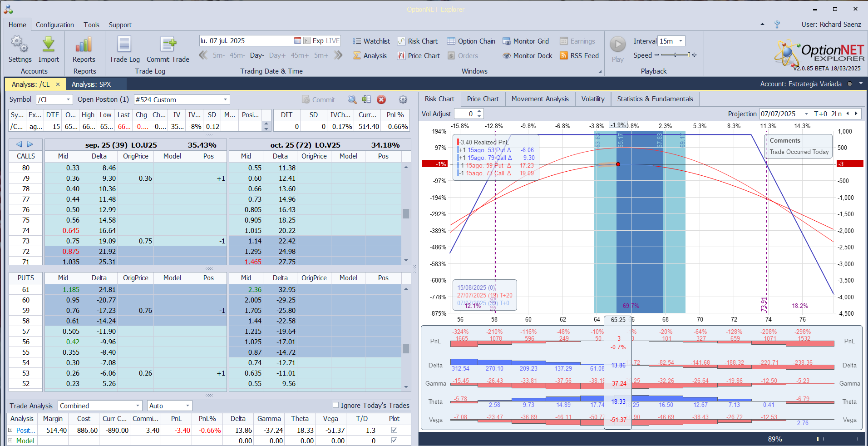The image size is (868, 446).
Task: Open the Interval 15m dropdown
Action: [681, 41]
